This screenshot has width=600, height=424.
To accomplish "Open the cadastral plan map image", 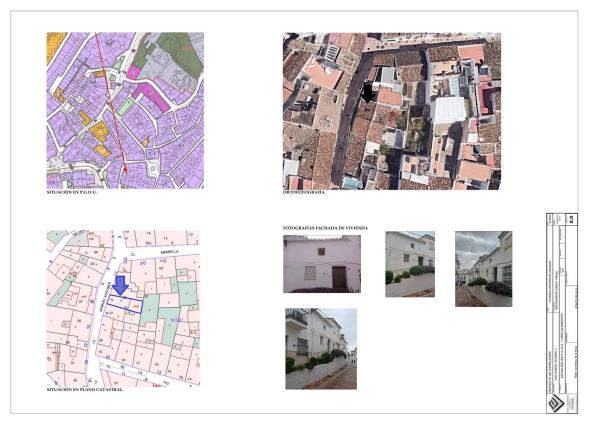I will (x=123, y=309).
